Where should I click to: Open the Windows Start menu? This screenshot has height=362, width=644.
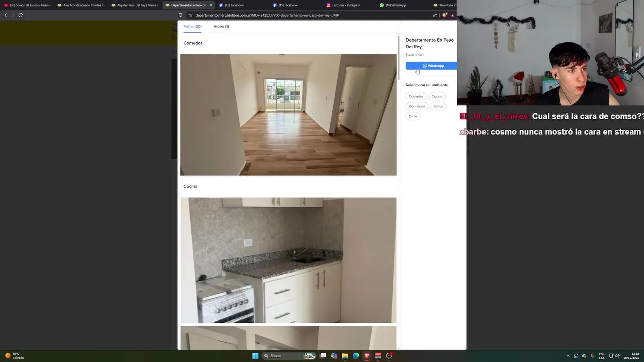(x=255, y=356)
